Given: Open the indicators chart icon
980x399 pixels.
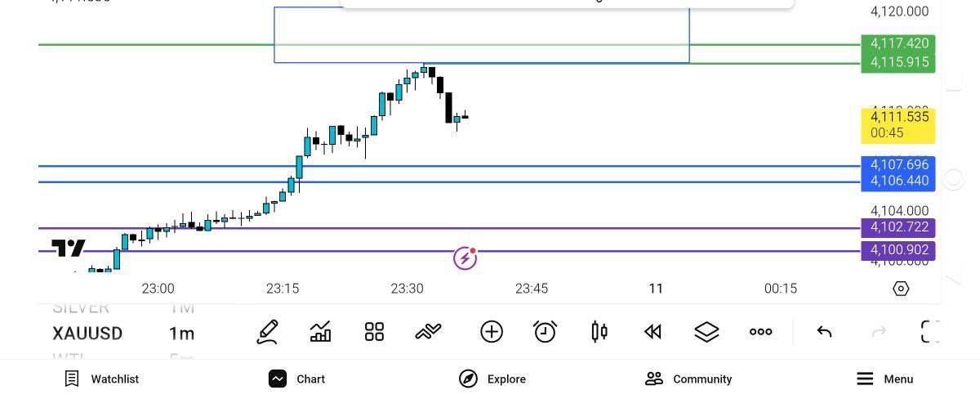Looking at the screenshot, I should click(321, 332).
